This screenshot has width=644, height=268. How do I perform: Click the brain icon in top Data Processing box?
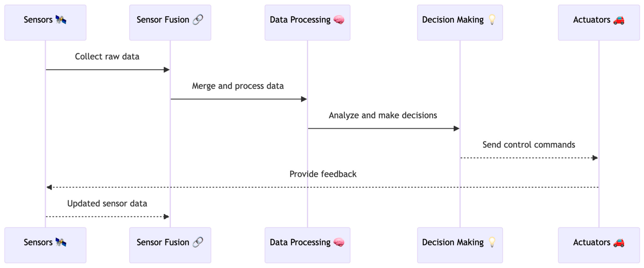339,20
